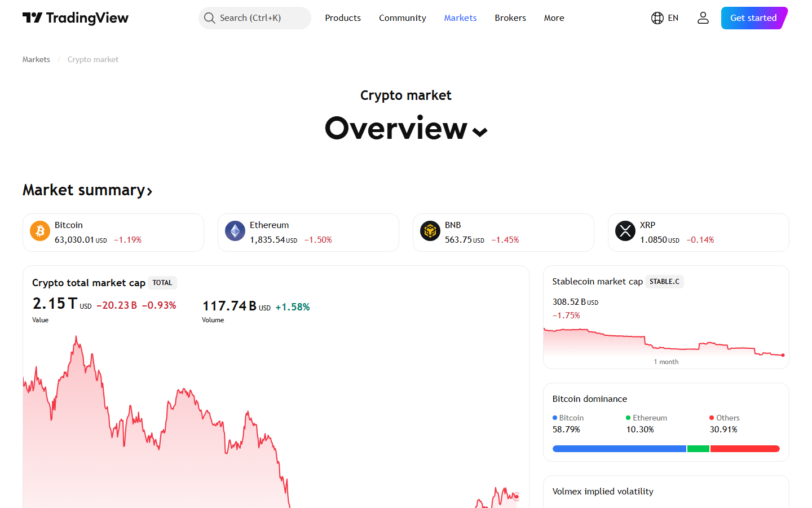Select the Bitcoin coin icon
This screenshot has height=508, width=812.
[40, 231]
